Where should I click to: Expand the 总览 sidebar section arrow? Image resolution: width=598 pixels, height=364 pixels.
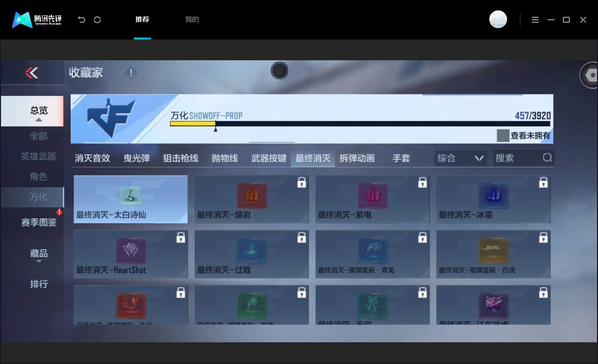coord(39,120)
